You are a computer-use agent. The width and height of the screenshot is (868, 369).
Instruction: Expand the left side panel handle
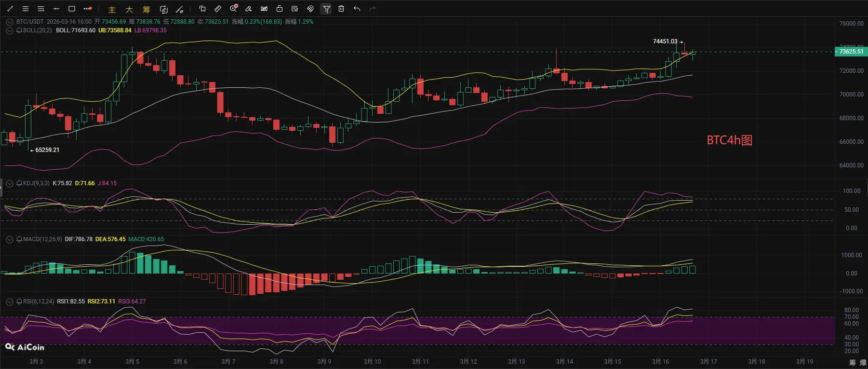pos(1,188)
